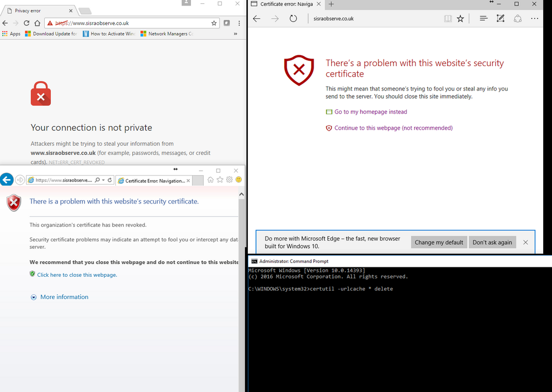The width and height of the screenshot is (552, 392).
Task: Click Internet Explorer's blue back button
Action: [x=7, y=180]
